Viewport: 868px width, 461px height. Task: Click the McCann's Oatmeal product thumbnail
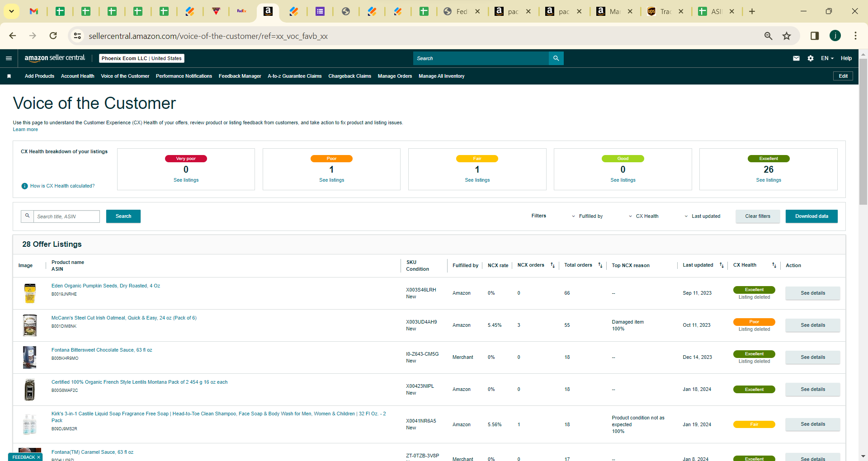(x=30, y=325)
